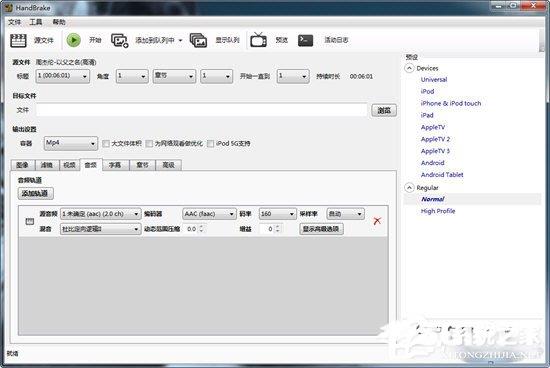
Task: Open the start chapter dropdown
Action: tap(216, 76)
